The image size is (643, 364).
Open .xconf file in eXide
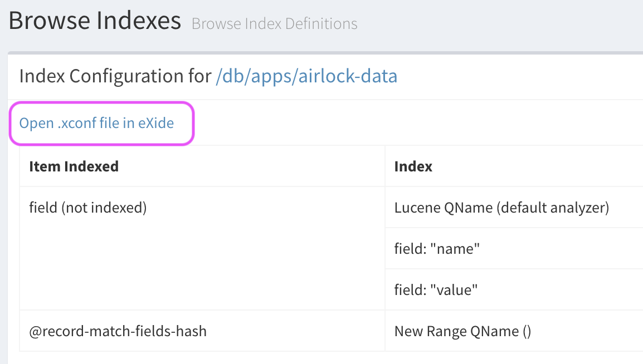(x=96, y=123)
